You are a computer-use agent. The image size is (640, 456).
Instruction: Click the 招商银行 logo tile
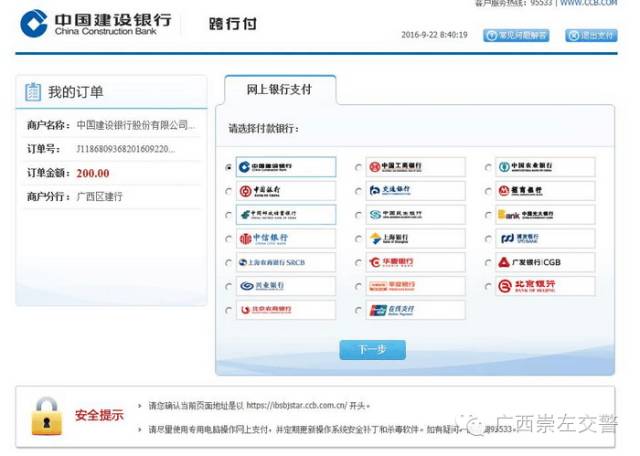(x=545, y=191)
